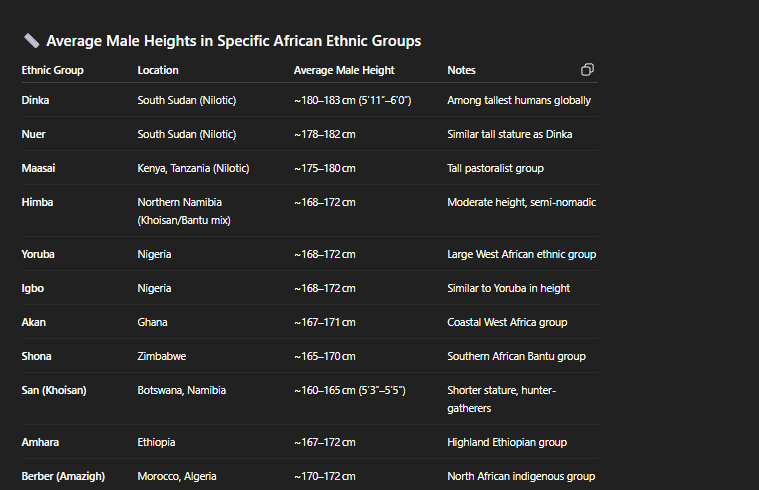The width and height of the screenshot is (759, 490).
Task: Click the Shona row label
Action: point(36,356)
